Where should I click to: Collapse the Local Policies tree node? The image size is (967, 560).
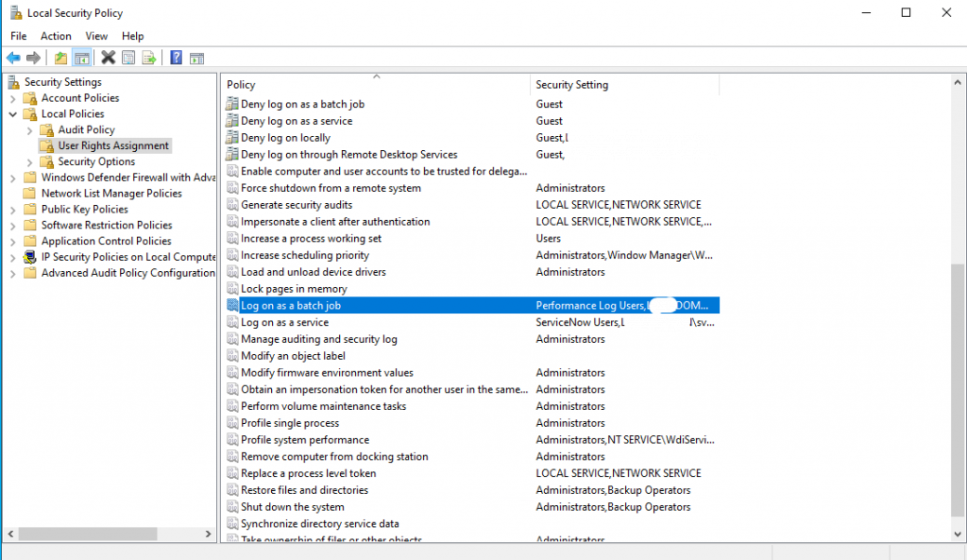click(x=13, y=114)
